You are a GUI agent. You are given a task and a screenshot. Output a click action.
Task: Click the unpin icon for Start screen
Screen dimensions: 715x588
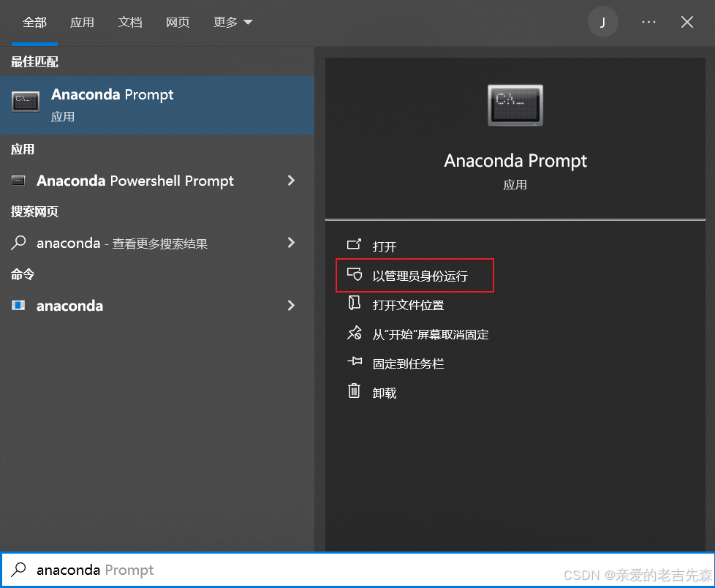coord(355,333)
